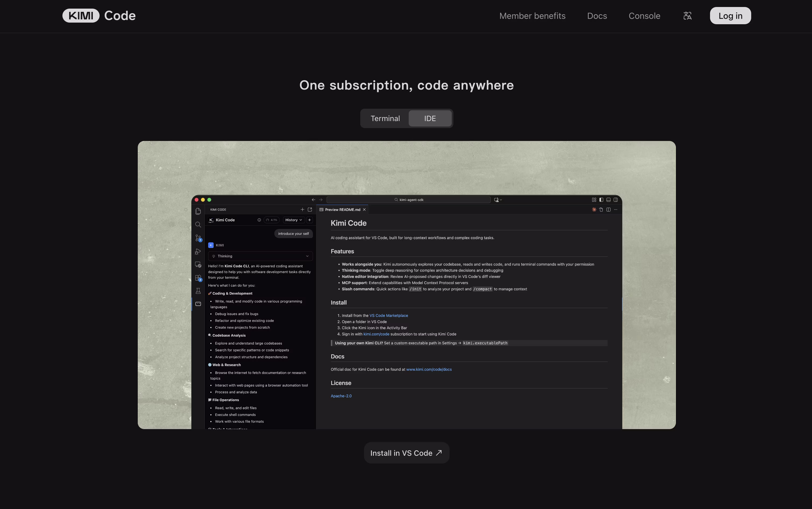The width and height of the screenshot is (812, 509).
Task: Open the Run and Debug activity bar icon
Action: coord(198,252)
